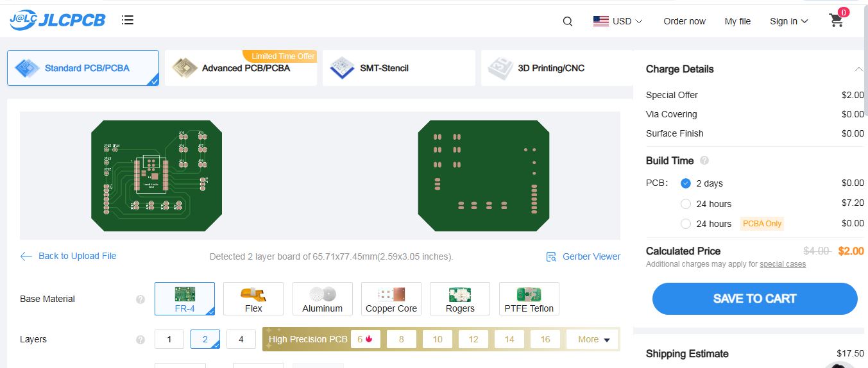Select the FR-4 base material

[185, 299]
